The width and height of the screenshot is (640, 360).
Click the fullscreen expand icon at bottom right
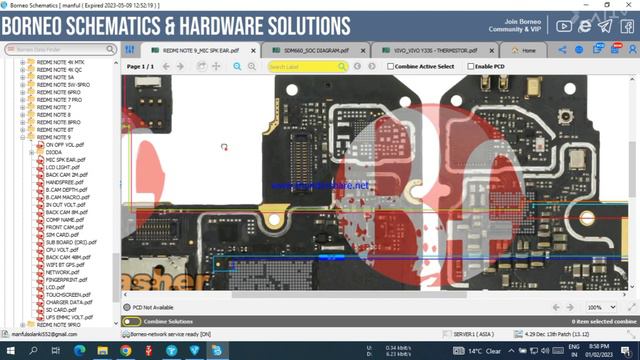pos(632,307)
